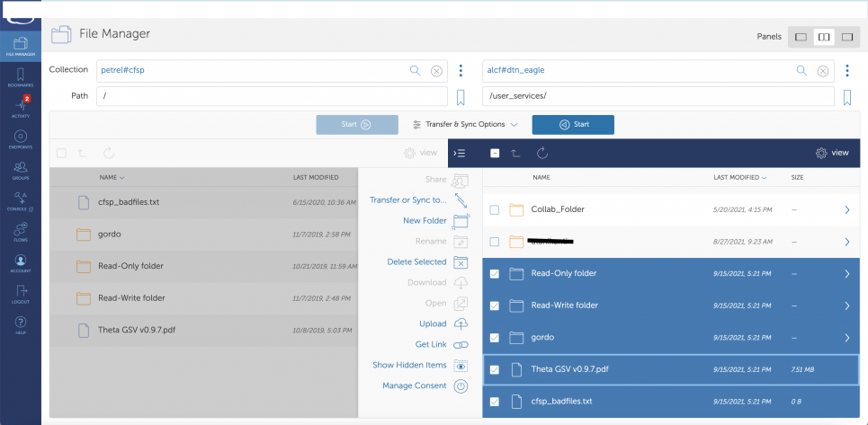Expand Transfer & Sync Options
This screenshot has height=425, width=868.
click(x=465, y=125)
